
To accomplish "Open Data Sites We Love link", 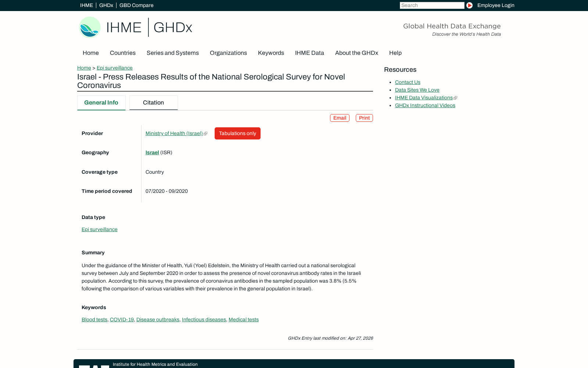I will (x=417, y=90).
